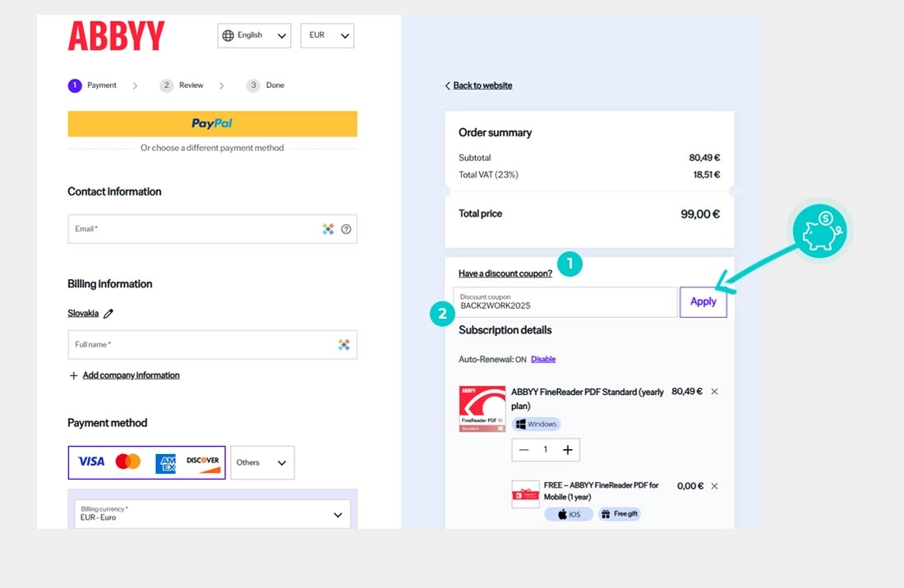
Task: Click the Subtotal 80,49 € amount
Action: (x=704, y=158)
